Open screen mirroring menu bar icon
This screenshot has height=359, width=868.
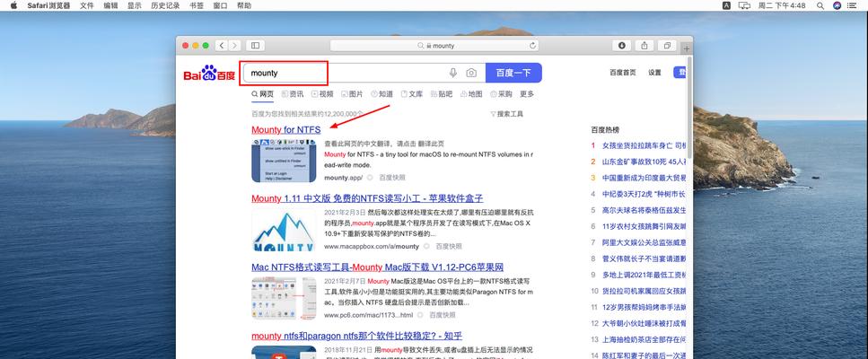[x=744, y=5]
